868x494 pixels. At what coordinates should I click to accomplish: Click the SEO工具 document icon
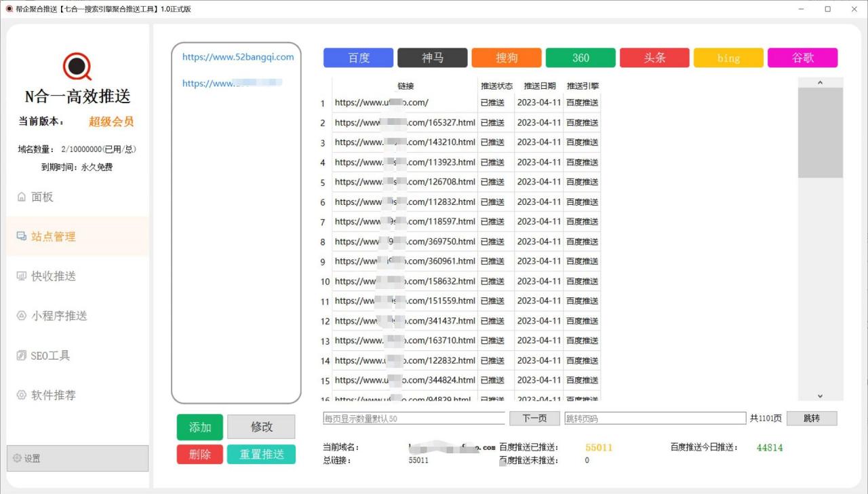[x=22, y=356]
